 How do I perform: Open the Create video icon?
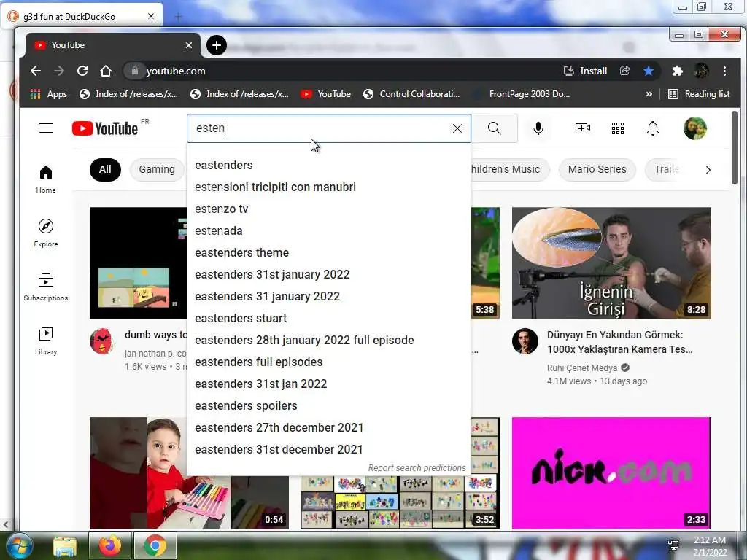(583, 128)
